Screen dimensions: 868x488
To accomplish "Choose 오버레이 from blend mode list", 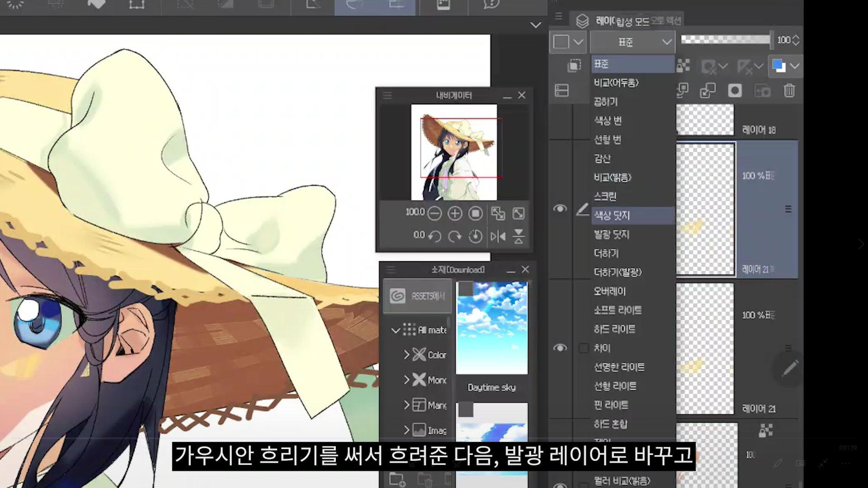I will pyautogui.click(x=610, y=291).
